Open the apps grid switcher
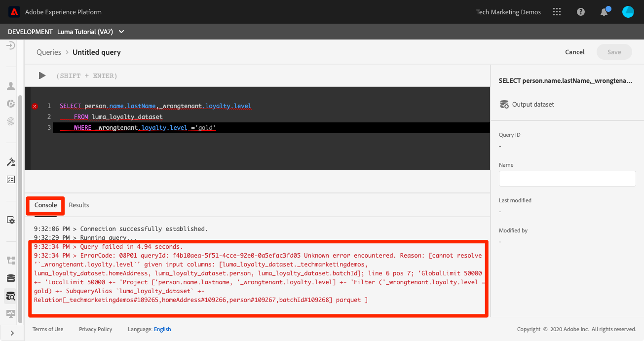Image resolution: width=644 pixels, height=341 pixels. click(x=557, y=12)
